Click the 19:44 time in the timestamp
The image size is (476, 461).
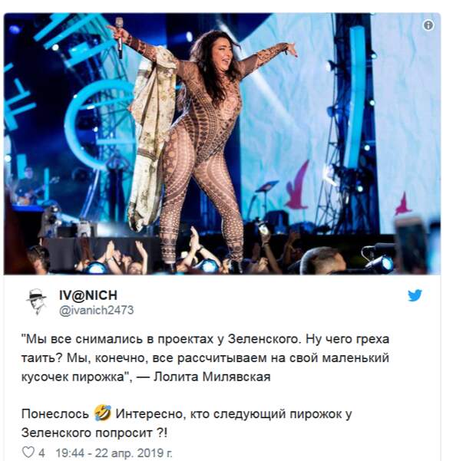(70, 453)
